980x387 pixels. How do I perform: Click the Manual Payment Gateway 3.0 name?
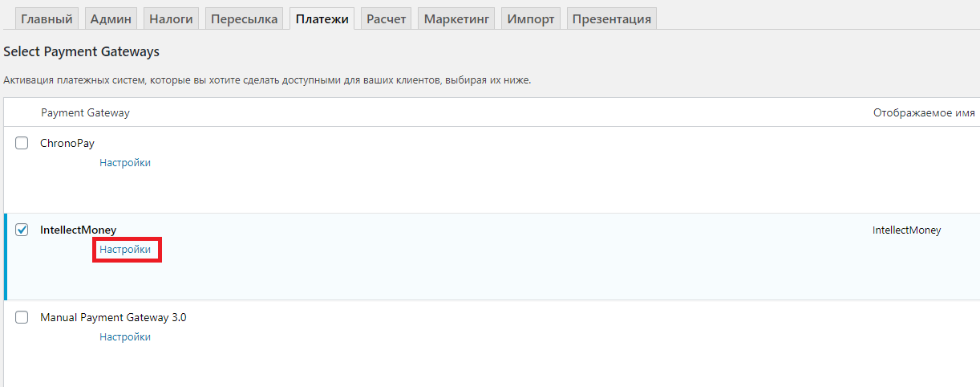tap(113, 317)
